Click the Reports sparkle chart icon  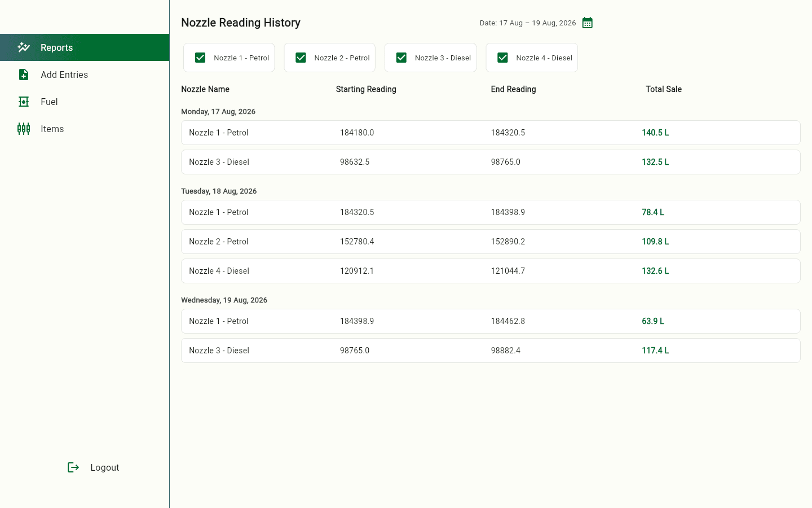click(x=24, y=47)
